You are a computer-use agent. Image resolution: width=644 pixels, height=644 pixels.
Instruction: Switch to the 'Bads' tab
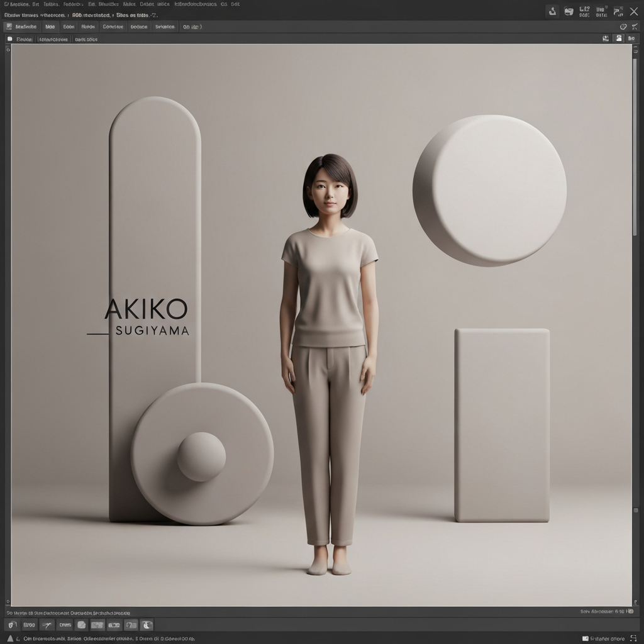[88, 26]
